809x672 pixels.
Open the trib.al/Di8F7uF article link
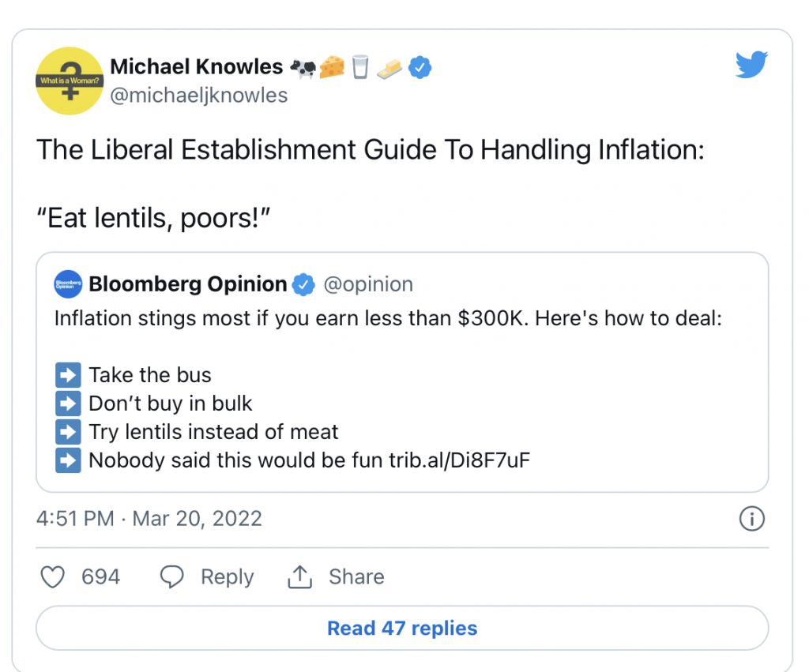coord(459,460)
